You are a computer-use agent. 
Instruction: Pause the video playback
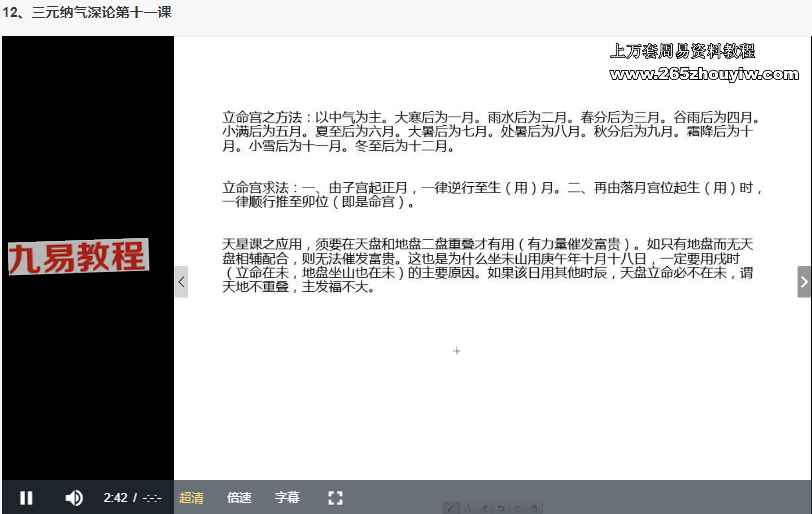point(27,498)
